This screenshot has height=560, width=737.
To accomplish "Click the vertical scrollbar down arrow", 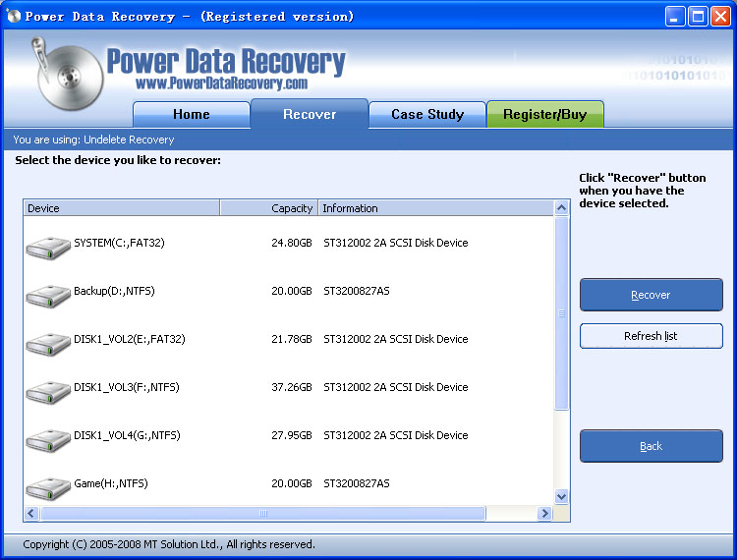I will pyautogui.click(x=562, y=496).
